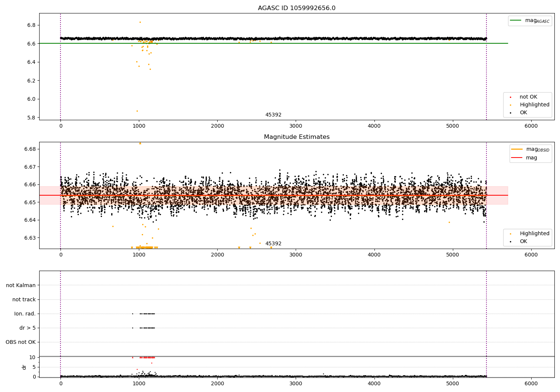Click the 5 tick label on dr axis
Viewport: 560px width, 392px height.
pos(34,367)
